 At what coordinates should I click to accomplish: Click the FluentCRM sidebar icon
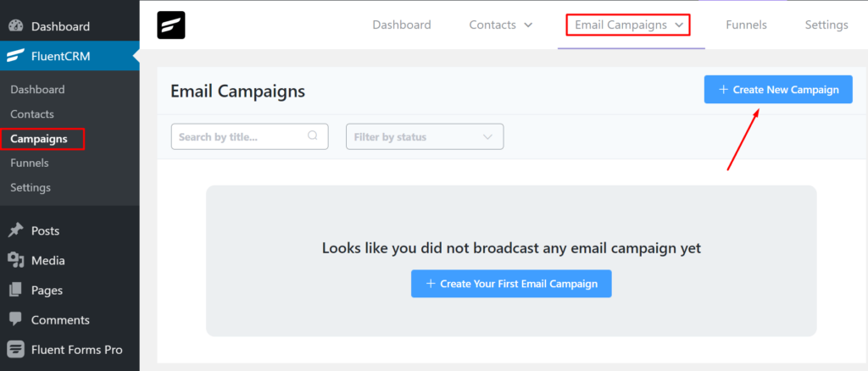pos(15,56)
